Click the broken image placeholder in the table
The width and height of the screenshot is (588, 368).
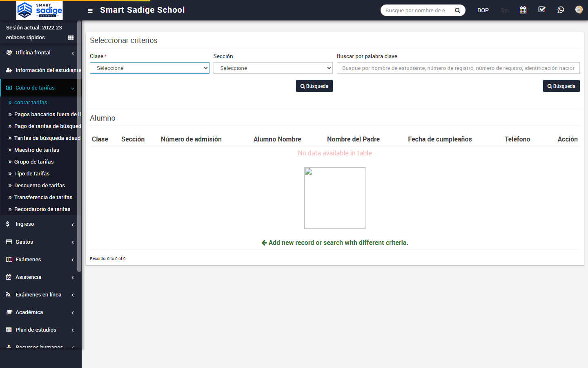pos(335,198)
